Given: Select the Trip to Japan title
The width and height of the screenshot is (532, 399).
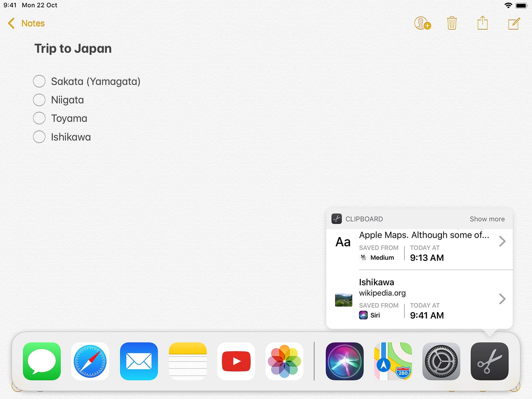Looking at the screenshot, I should pos(73,49).
